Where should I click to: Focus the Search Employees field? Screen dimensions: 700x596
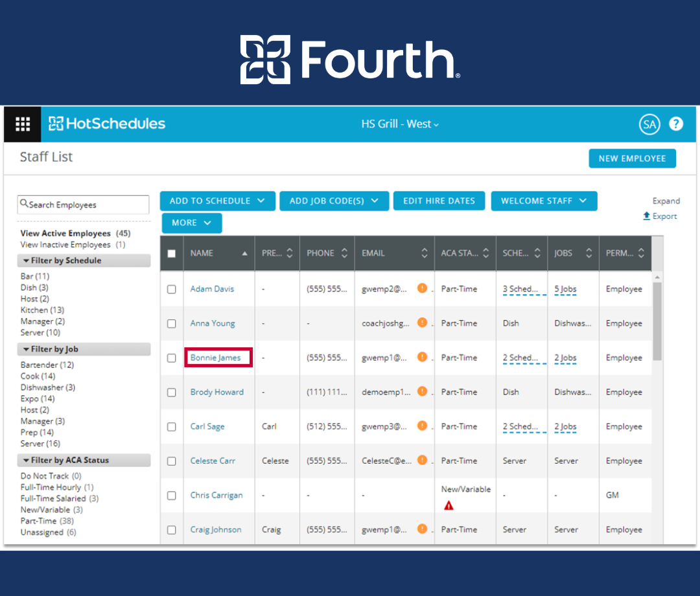[x=83, y=204]
